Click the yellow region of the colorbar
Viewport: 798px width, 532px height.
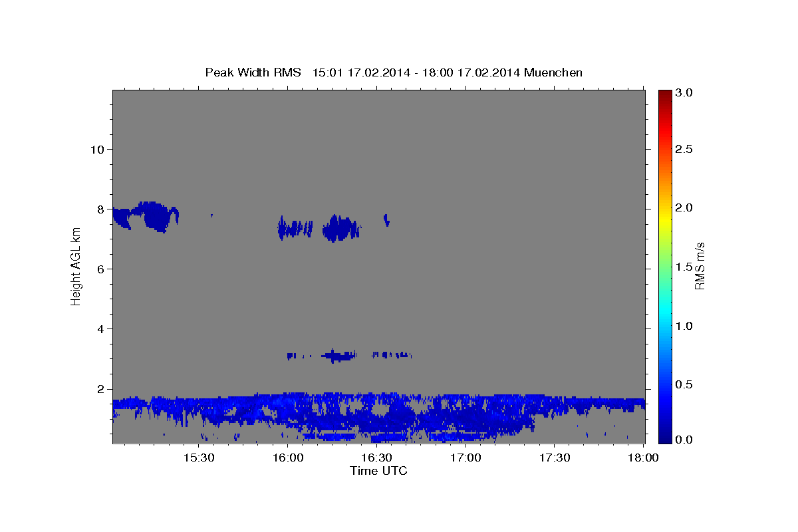tap(665, 219)
